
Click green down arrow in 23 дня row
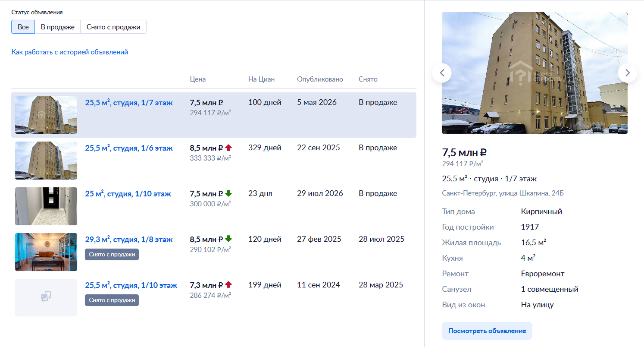[x=228, y=194]
